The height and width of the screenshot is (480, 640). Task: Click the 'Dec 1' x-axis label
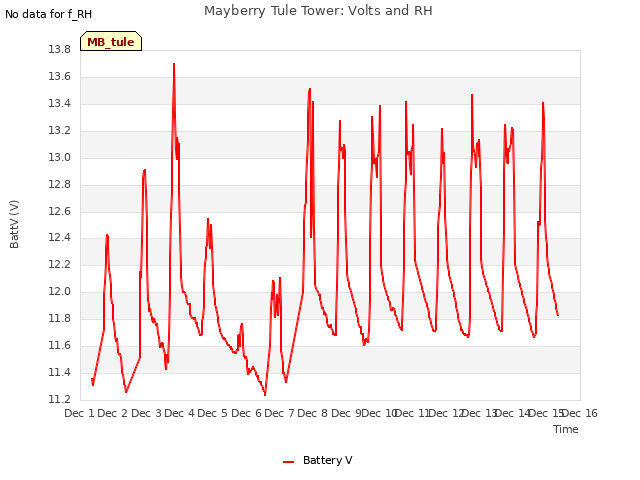pyautogui.click(x=79, y=413)
